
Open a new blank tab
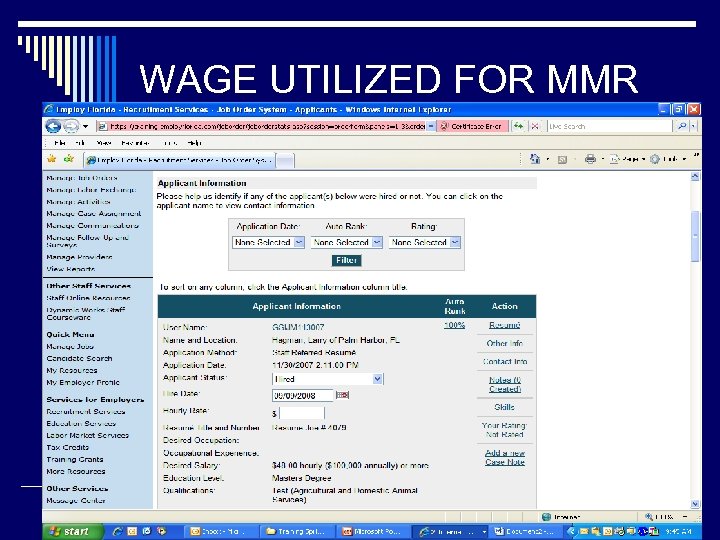click(x=285, y=161)
